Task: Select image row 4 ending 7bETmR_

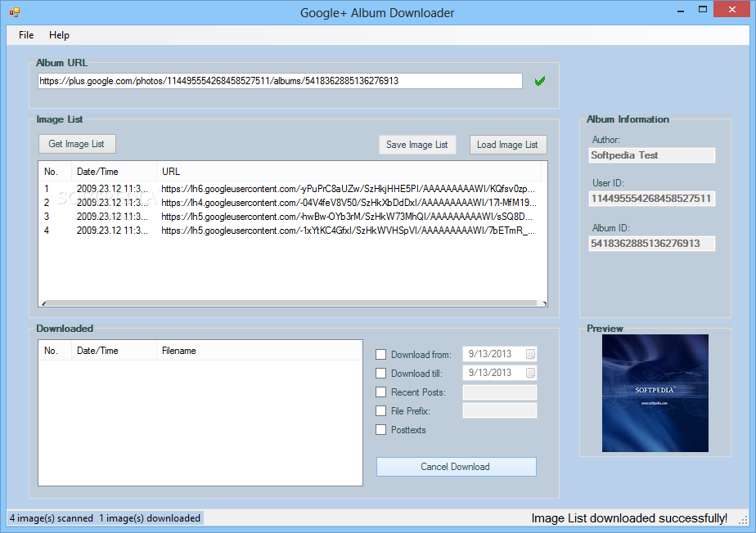Action: tap(292, 231)
